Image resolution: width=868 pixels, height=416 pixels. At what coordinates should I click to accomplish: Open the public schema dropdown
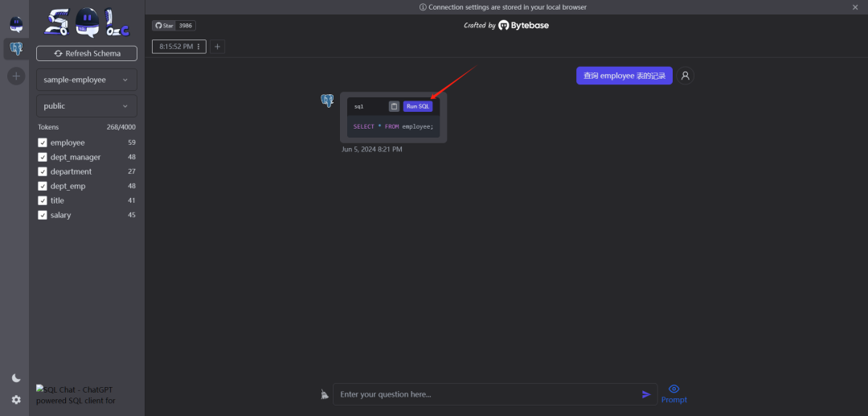(x=87, y=105)
